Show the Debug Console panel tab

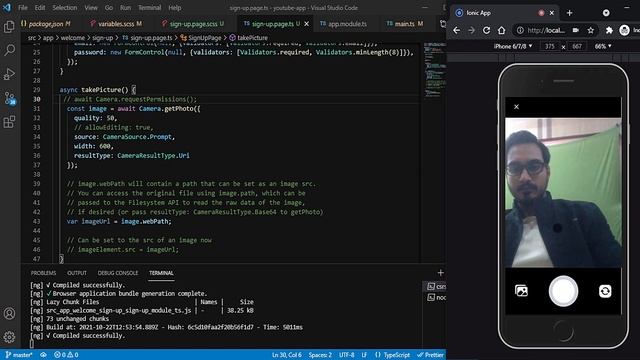[118, 273]
